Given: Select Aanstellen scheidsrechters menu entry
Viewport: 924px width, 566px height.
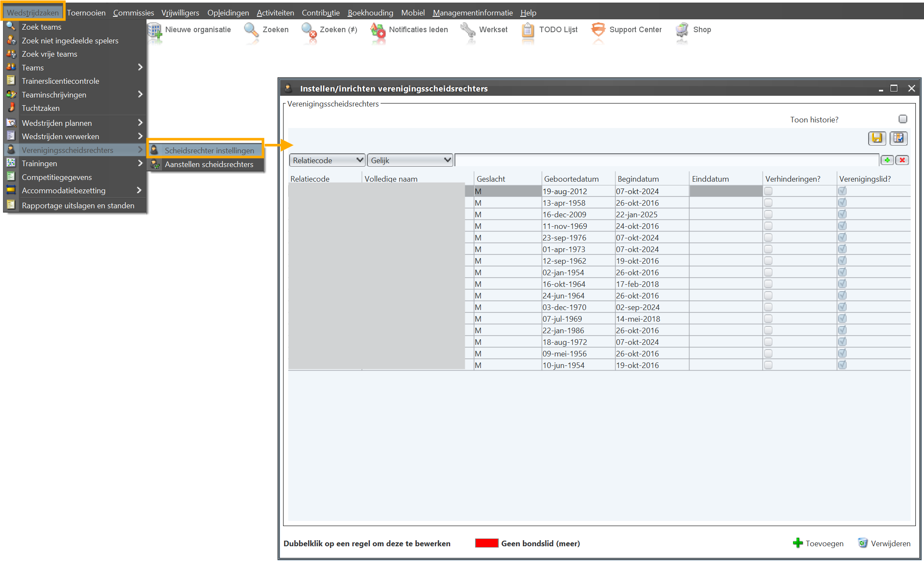Looking at the screenshot, I should [x=209, y=164].
